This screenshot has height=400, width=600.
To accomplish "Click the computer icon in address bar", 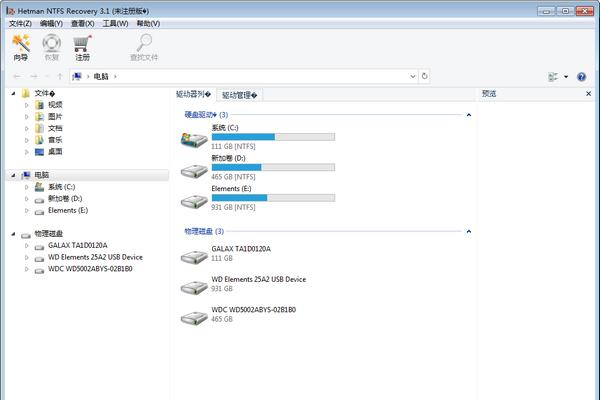I will (77, 76).
